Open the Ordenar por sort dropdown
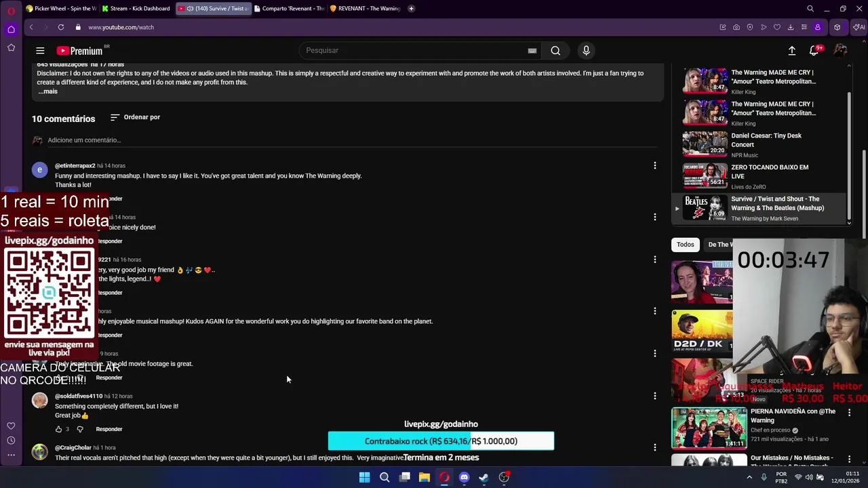868x488 pixels. coord(136,117)
